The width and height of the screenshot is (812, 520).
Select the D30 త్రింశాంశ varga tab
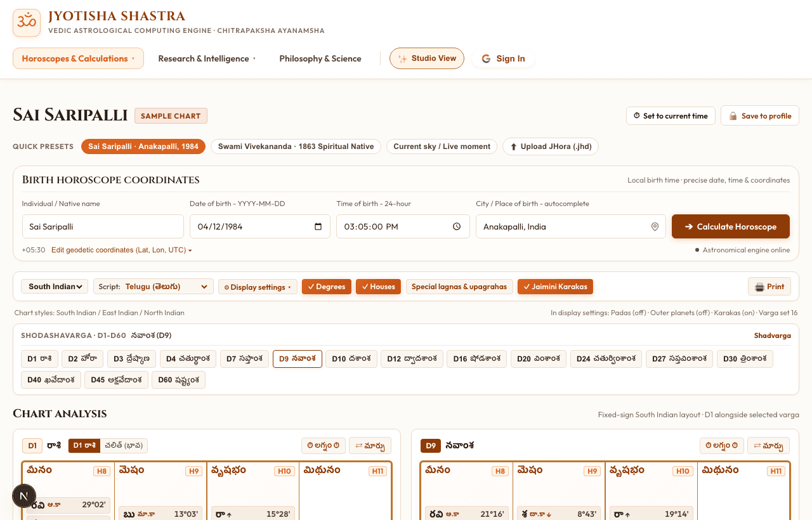[745, 359]
